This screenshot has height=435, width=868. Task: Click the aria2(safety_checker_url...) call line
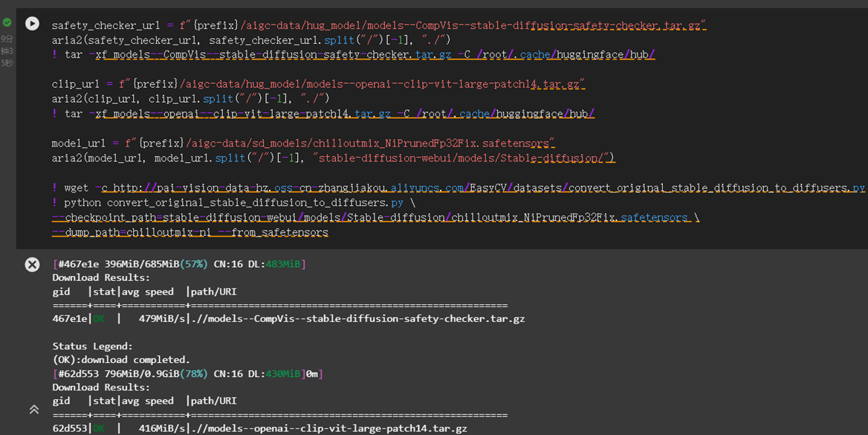click(251, 40)
